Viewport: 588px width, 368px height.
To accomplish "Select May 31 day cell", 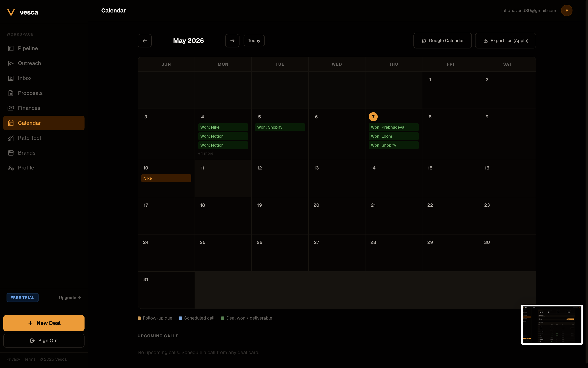I will (x=166, y=290).
